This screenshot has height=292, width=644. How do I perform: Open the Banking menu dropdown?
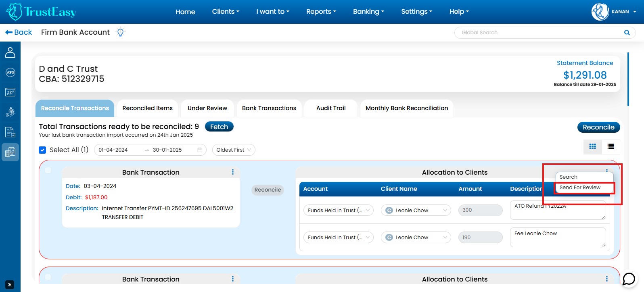368,12
